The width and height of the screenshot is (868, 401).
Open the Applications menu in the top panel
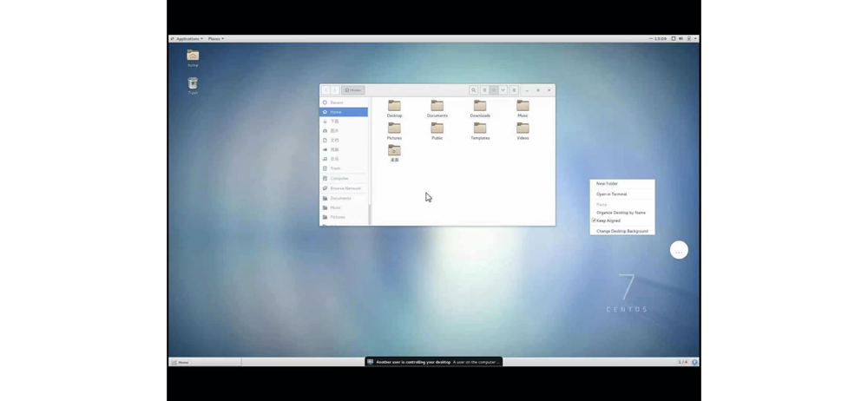click(x=187, y=39)
